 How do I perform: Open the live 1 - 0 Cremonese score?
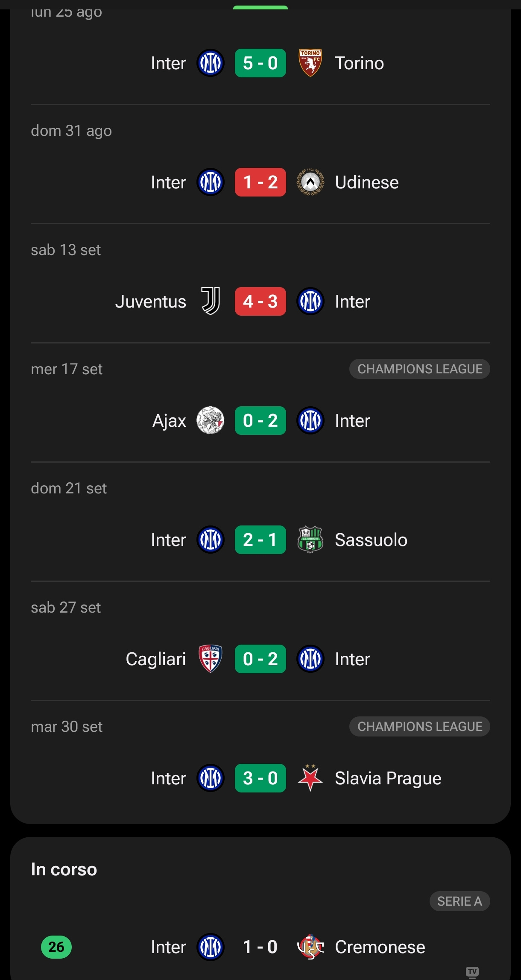(x=260, y=947)
